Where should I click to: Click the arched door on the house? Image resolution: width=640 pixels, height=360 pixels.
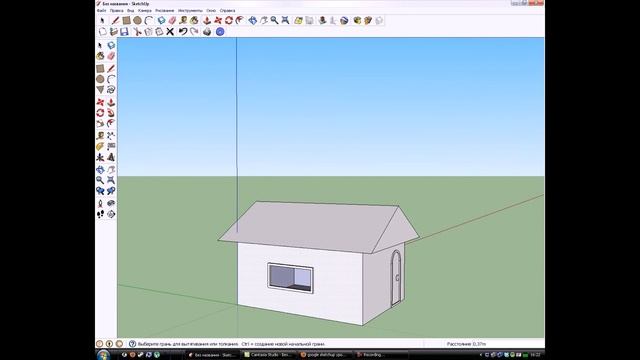(396, 278)
